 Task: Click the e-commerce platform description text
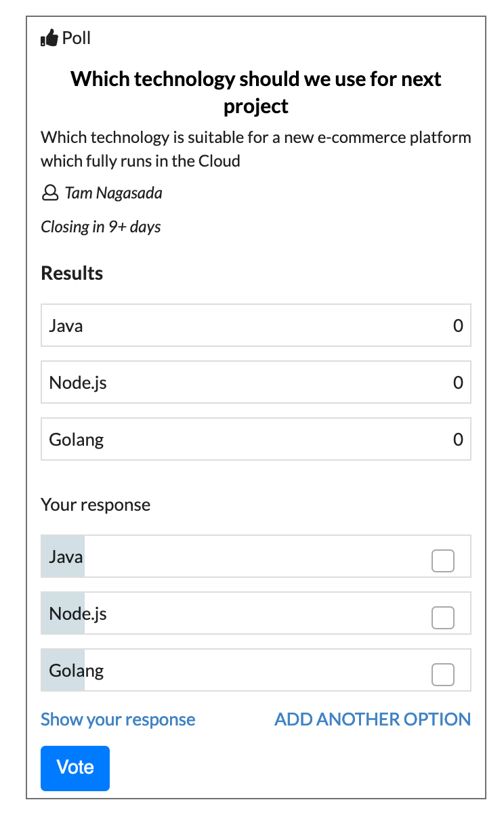(x=256, y=149)
